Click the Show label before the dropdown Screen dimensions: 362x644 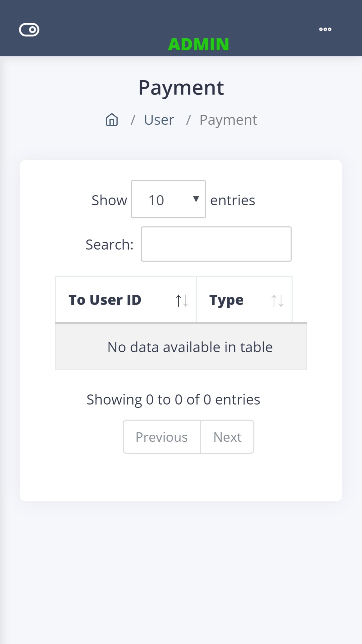pyautogui.click(x=109, y=200)
